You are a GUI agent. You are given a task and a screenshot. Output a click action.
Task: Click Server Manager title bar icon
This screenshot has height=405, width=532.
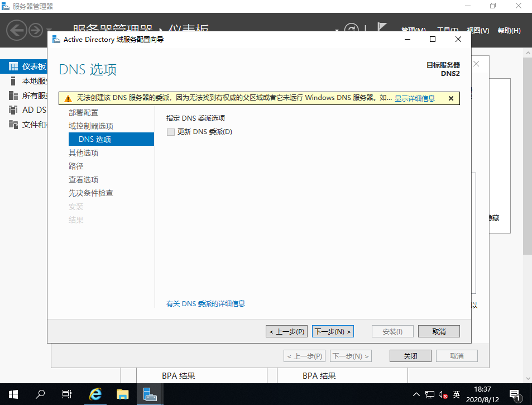click(x=6, y=6)
